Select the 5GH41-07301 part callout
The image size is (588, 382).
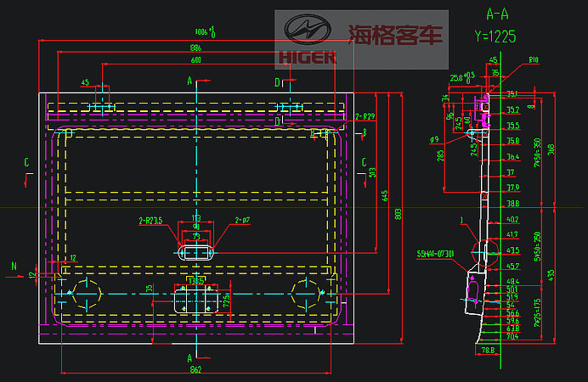click(x=435, y=253)
